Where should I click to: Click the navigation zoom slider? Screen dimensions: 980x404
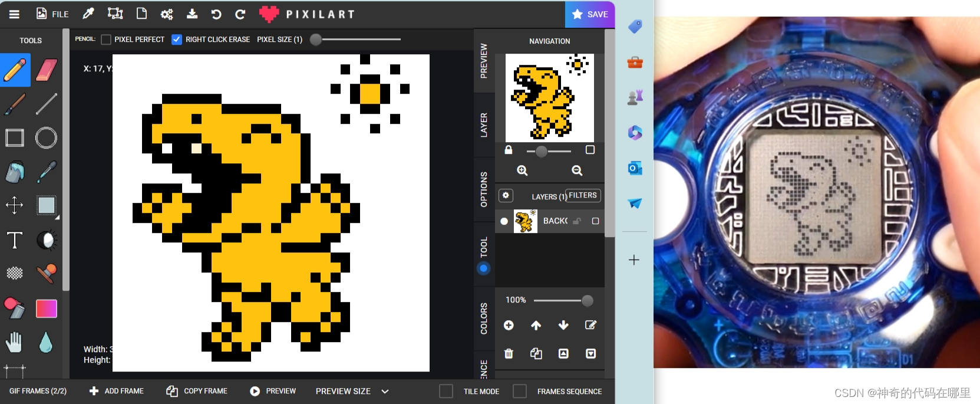[549, 151]
